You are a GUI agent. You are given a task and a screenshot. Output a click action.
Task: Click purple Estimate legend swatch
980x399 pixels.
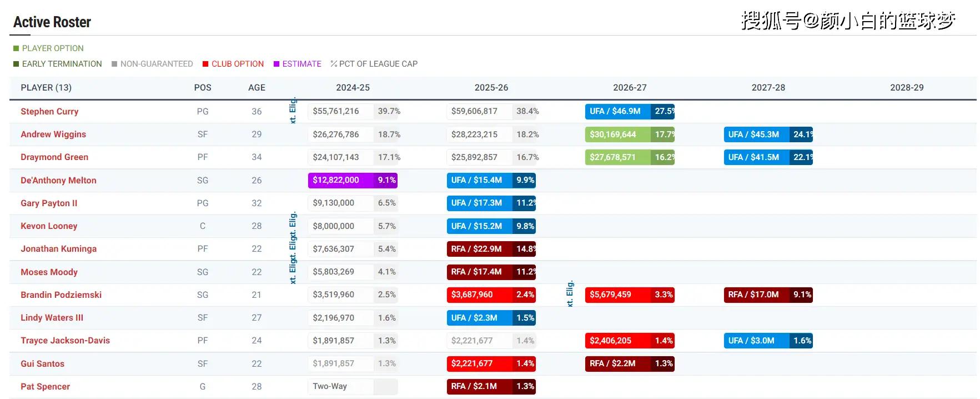(277, 64)
